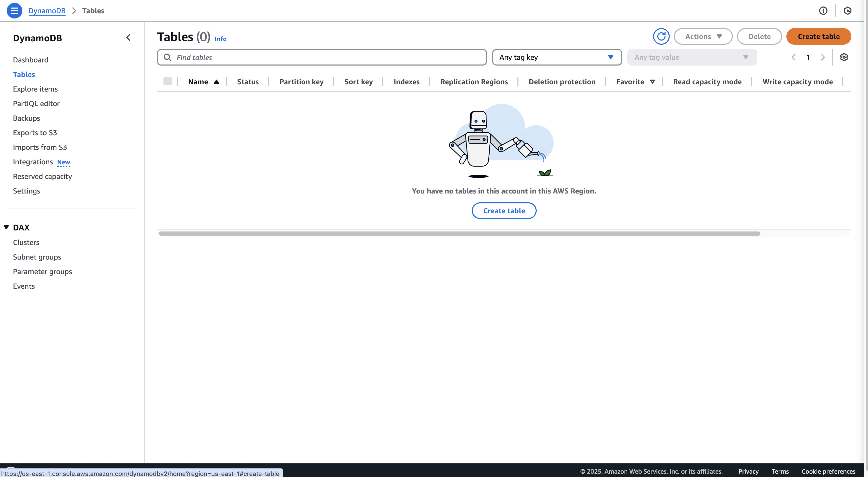Go to previous page of tables
This screenshot has height=477, width=868.
793,57
